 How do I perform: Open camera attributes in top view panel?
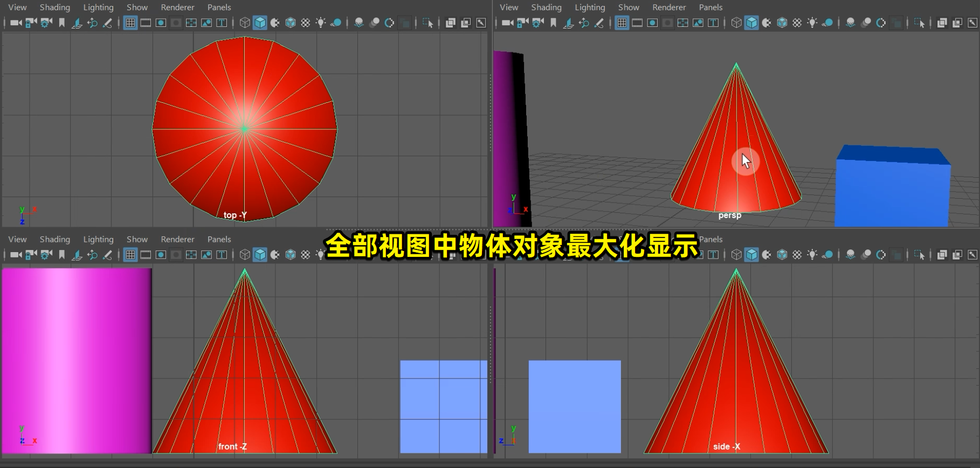[46, 23]
